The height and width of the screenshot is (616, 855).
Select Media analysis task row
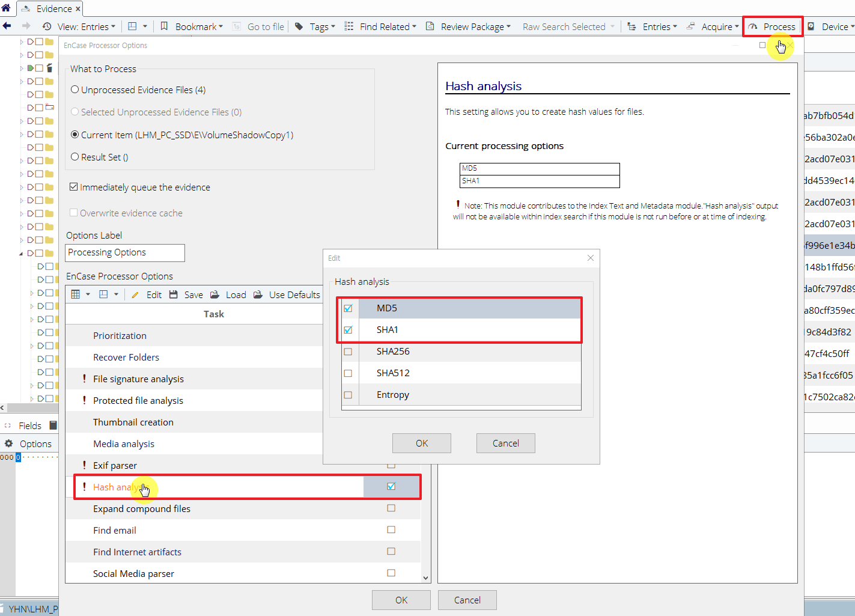point(195,444)
